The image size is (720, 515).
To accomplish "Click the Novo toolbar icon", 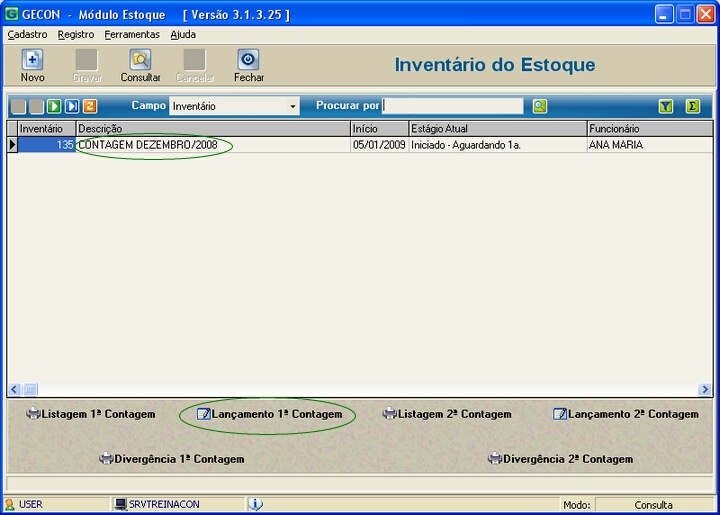I will [32, 61].
